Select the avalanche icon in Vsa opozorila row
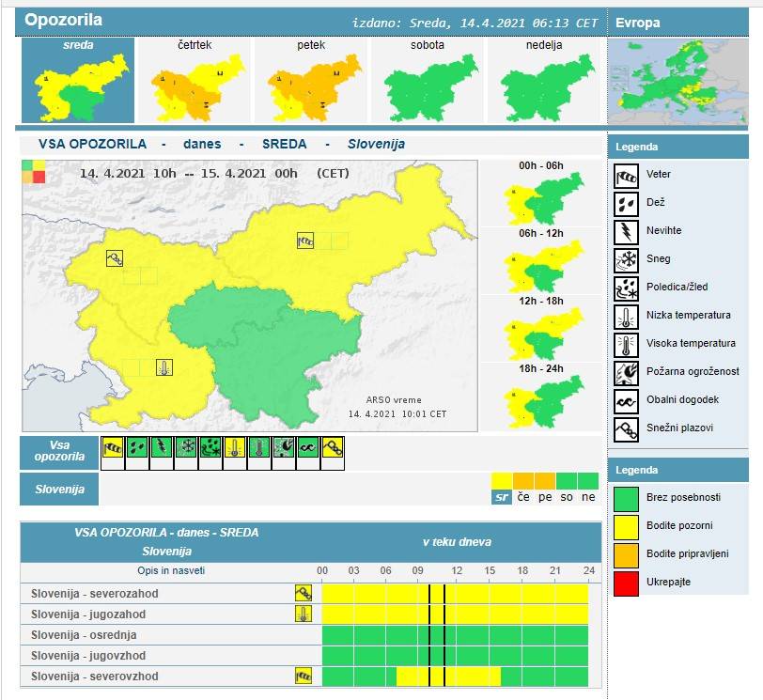This screenshot has height=700, width=763. (x=333, y=449)
